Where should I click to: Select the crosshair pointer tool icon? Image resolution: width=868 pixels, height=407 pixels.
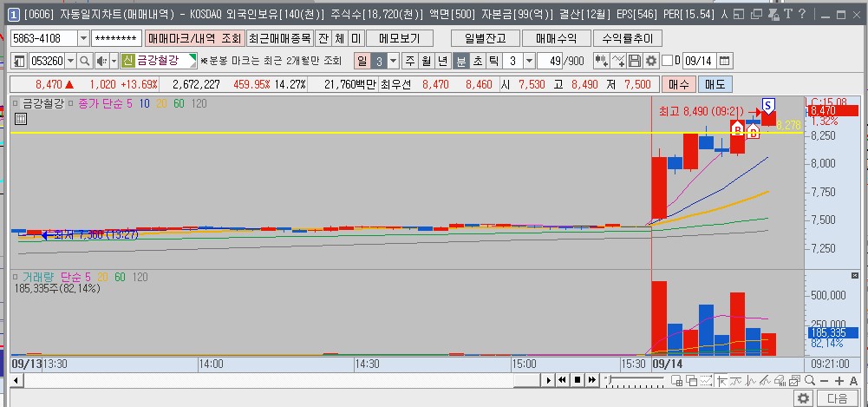(721, 380)
